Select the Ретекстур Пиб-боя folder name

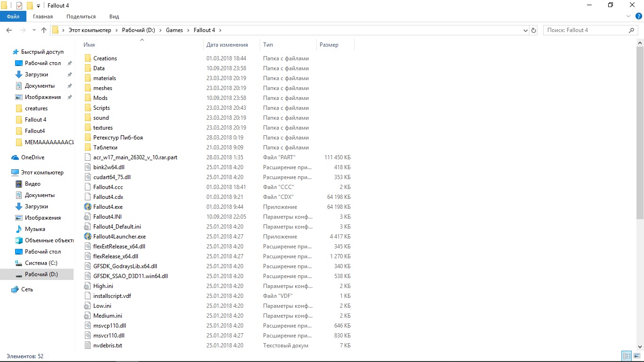point(118,138)
